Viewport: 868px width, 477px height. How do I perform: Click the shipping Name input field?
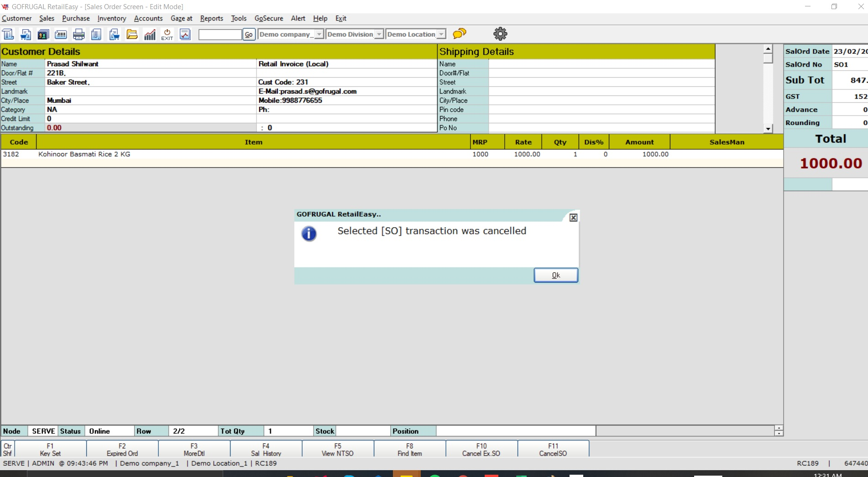pyautogui.click(x=601, y=64)
